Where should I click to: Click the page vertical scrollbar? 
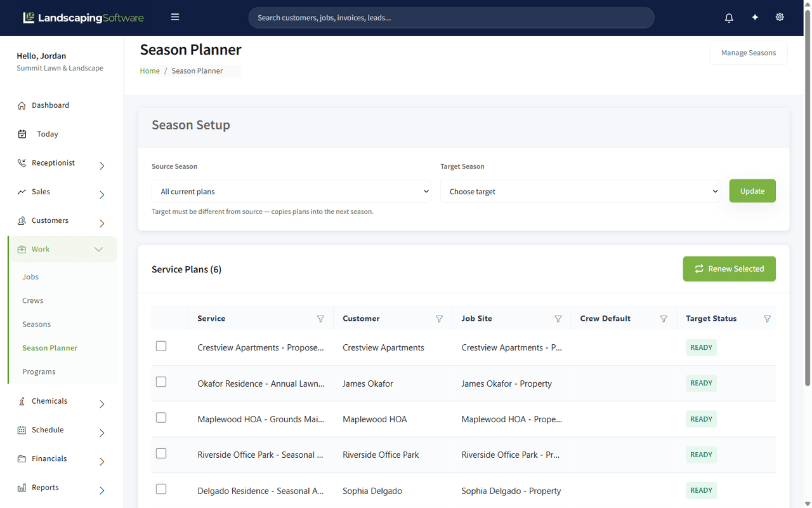pyautogui.click(x=808, y=197)
